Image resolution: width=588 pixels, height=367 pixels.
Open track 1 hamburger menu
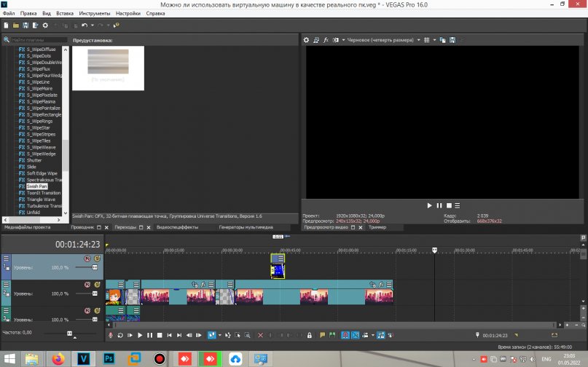tap(6, 259)
